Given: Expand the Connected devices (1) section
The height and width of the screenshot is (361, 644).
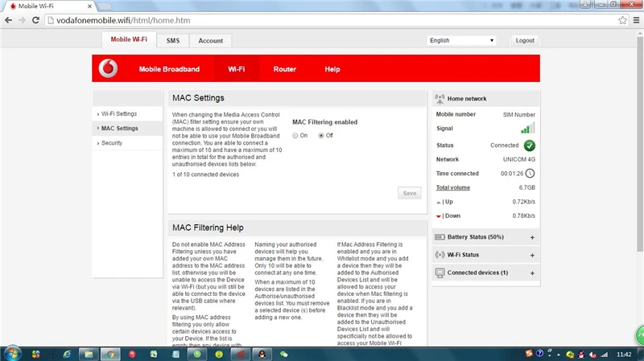Looking at the screenshot, I should (x=532, y=273).
